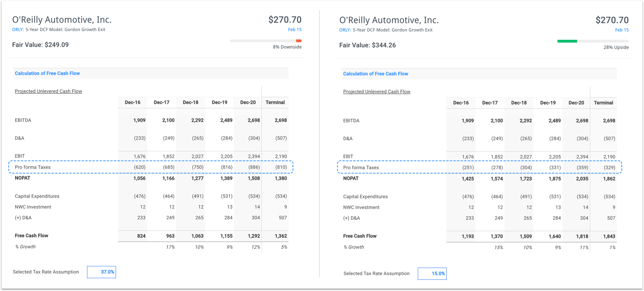Click the right panel 28% Upside progress bar
Screen dimensions: 644x291
[593, 41]
